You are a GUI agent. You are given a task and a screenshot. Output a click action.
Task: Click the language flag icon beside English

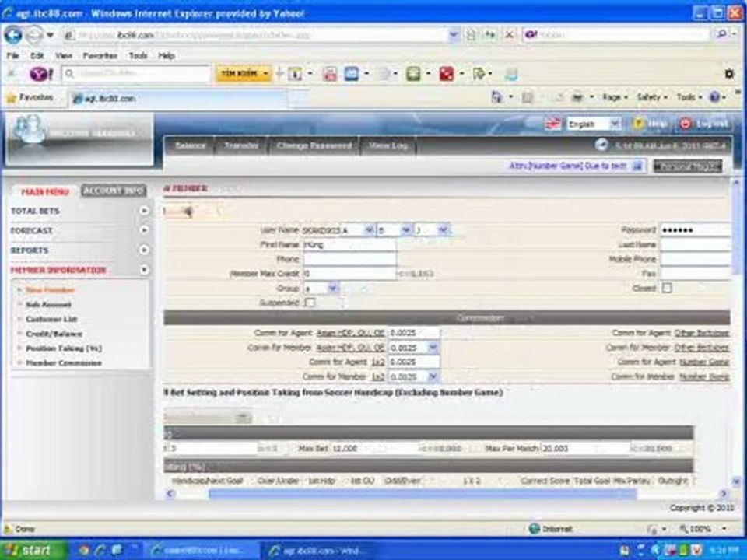(x=553, y=124)
